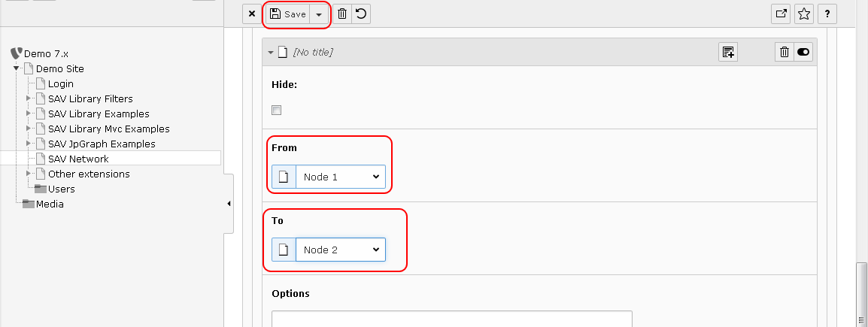Open the To node dropdown
This screenshot has height=327, width=868.
[x=340, y=250]
